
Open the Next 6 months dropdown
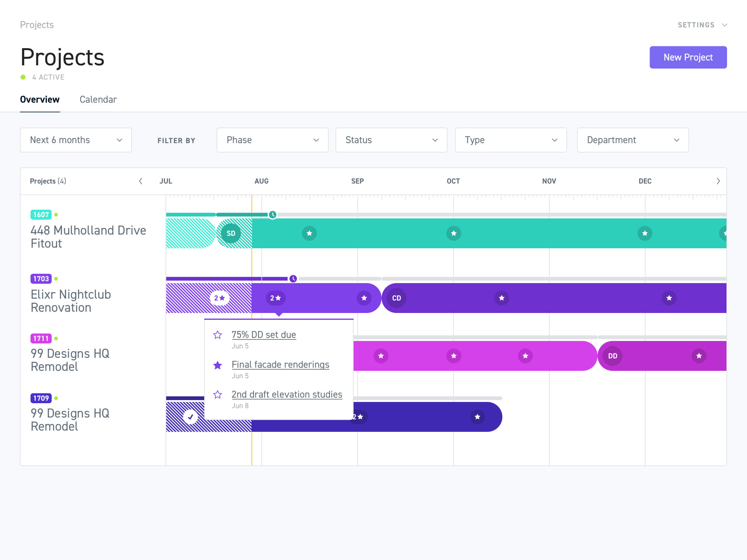tap(76, 140)
